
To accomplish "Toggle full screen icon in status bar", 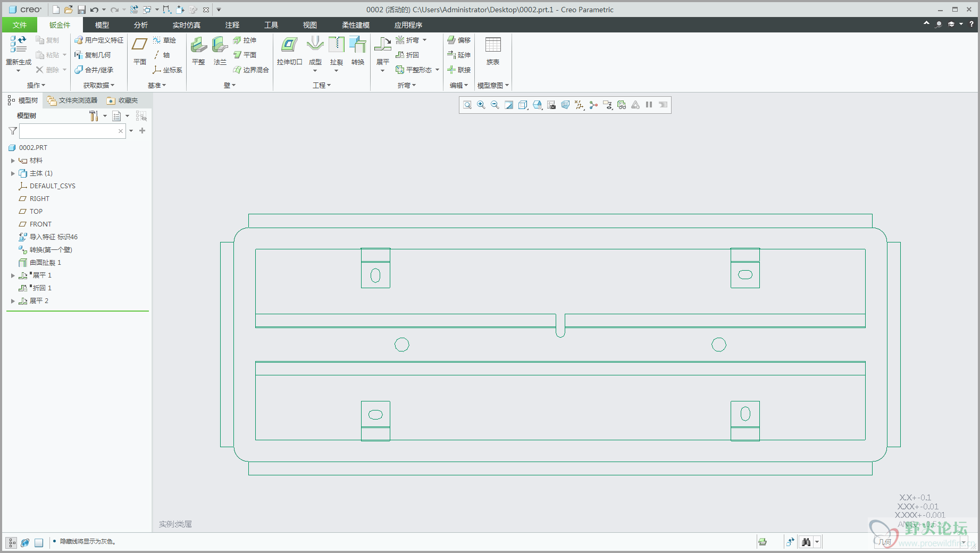I will (39, 542).
